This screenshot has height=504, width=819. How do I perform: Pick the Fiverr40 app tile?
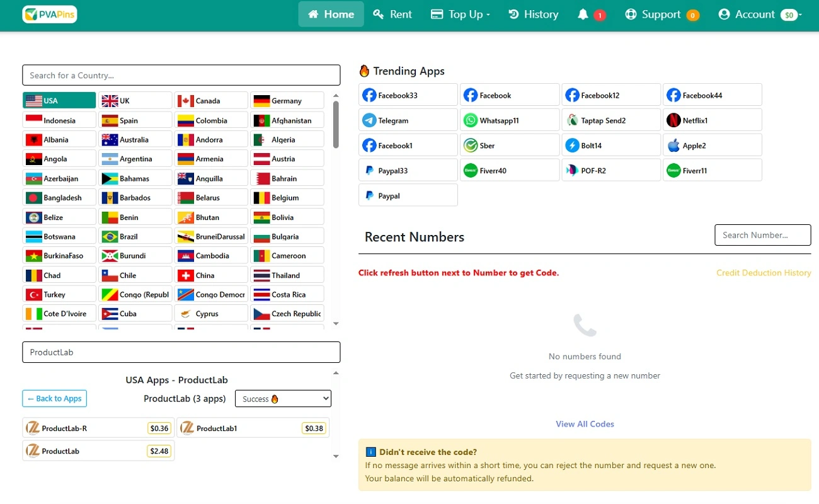(x=510, y=170)
